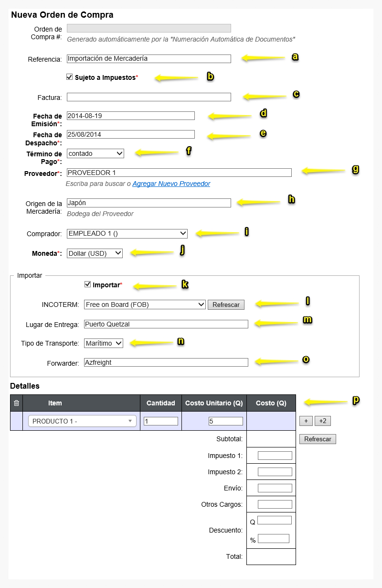Viewport: 382px width, 588px height.
Task: Toggle the Importar checkbox
Action: [x=87, y=284]
